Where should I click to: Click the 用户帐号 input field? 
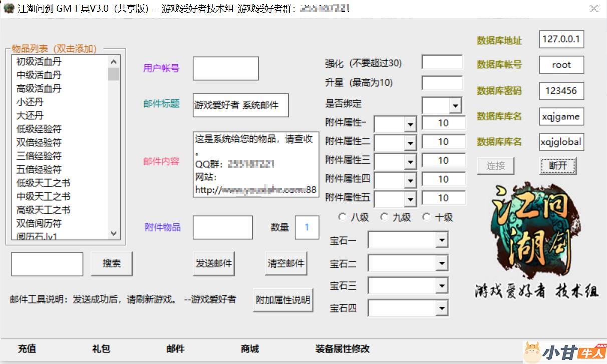pos(225,69)
